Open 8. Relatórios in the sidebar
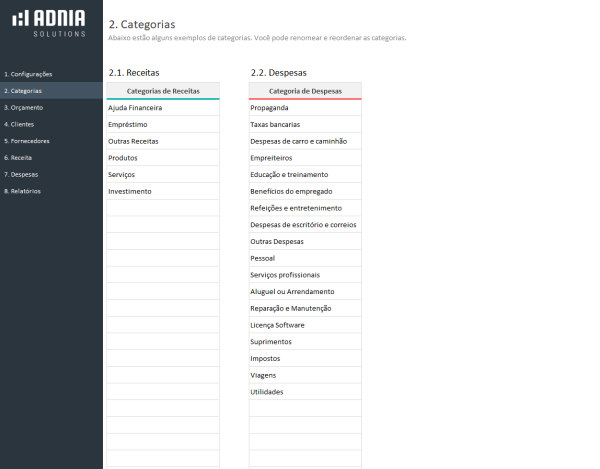The image size is (600, 469). click(x=24, y=191)
